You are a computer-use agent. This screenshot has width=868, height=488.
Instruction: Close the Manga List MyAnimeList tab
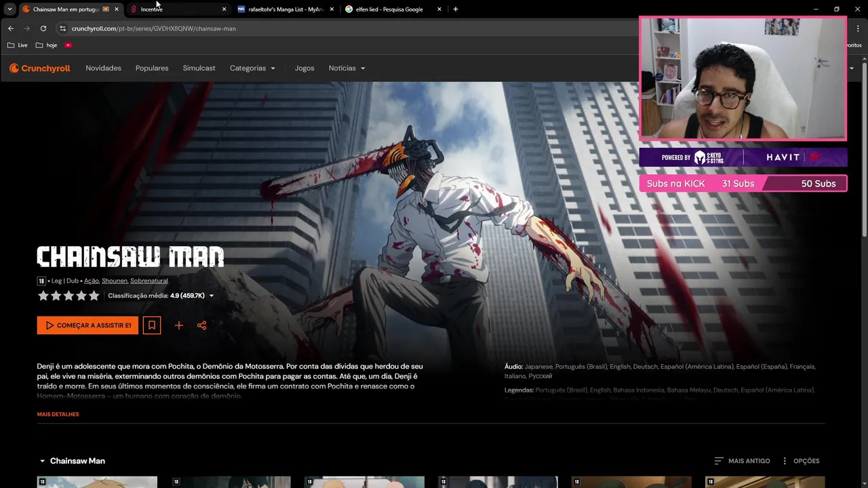[332, 9]
